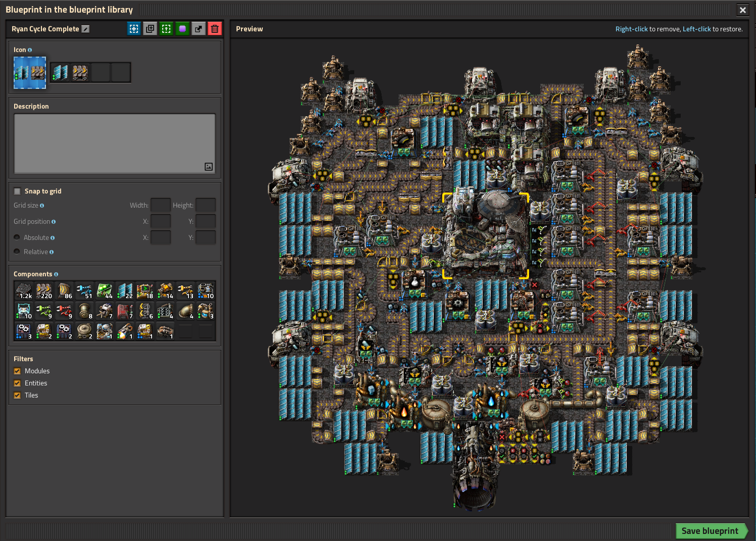The height and width of the screenshot is (541, 756).
Task: Create a copy of this blueprint
Action: (150, 29)
